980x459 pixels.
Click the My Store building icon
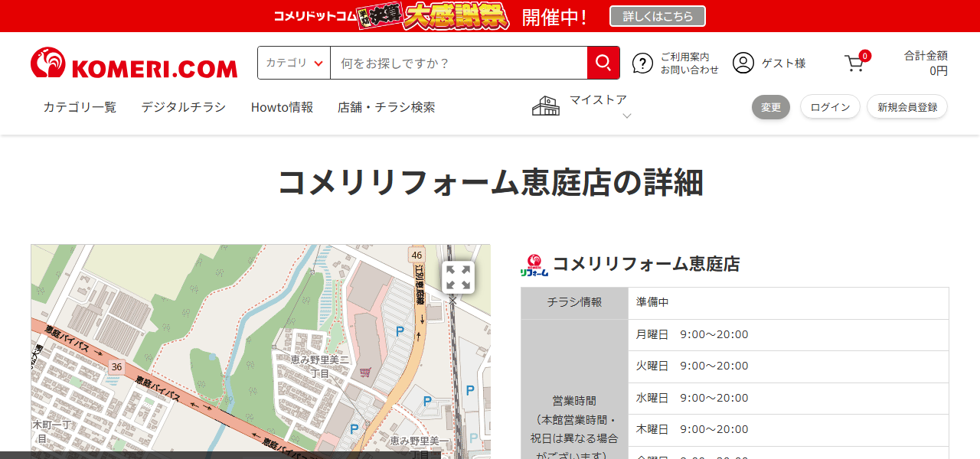coord(546,106)
